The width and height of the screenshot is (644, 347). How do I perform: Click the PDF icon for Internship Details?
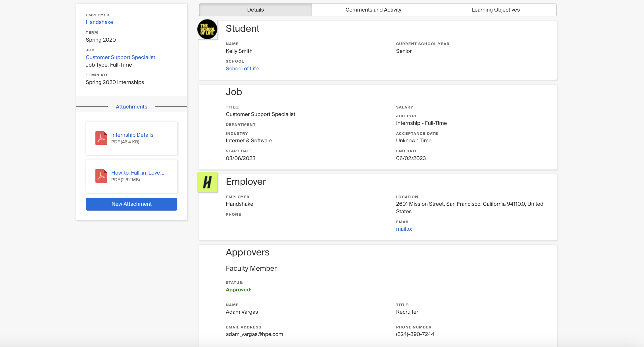click(x=101, y=138)
